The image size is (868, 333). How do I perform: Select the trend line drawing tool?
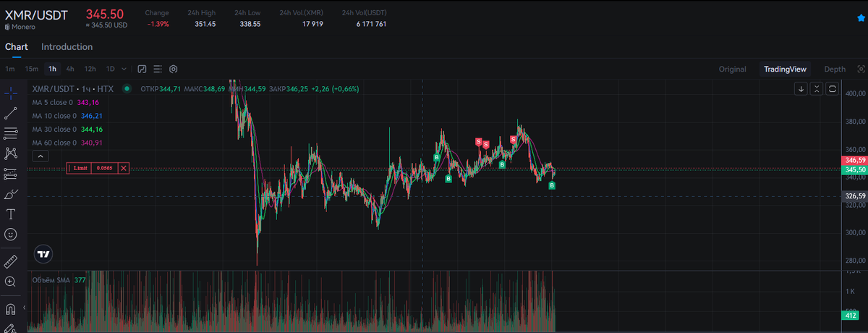11,114
